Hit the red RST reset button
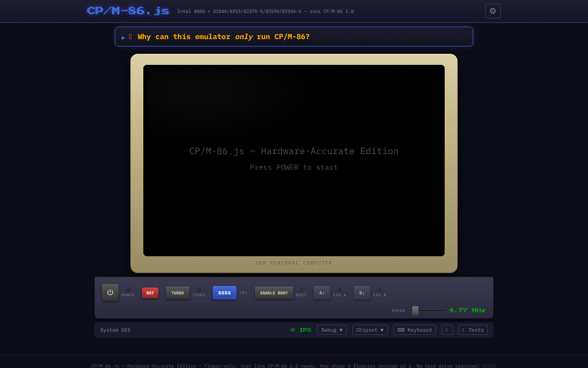588x368 pixels. [150, 293]
